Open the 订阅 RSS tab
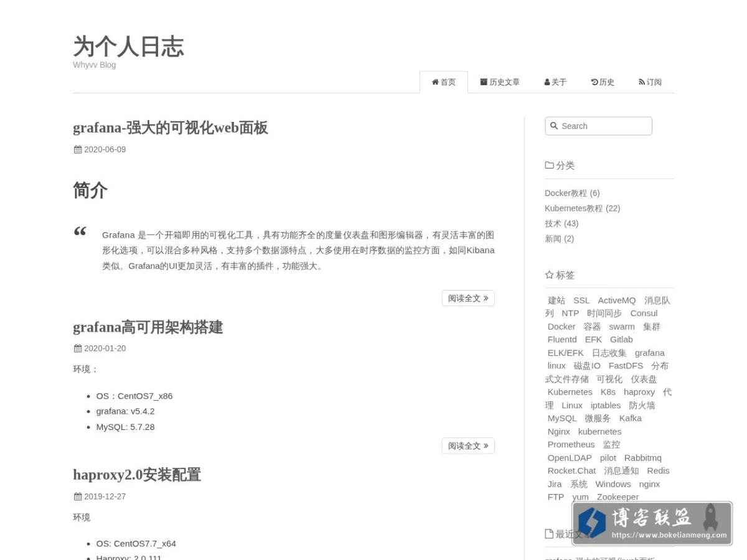 [x=650, y=82]
